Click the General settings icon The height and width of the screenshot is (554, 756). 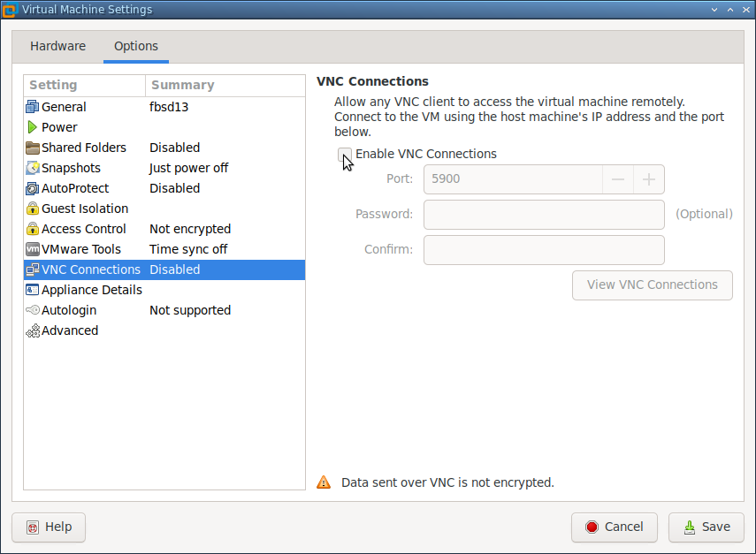click(33, 107)
